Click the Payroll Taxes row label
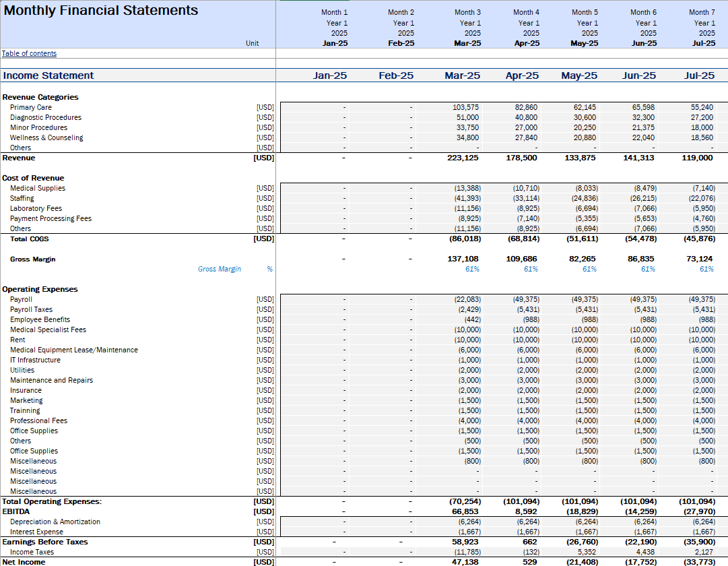728x566 pixels. [x=31, y=310]
